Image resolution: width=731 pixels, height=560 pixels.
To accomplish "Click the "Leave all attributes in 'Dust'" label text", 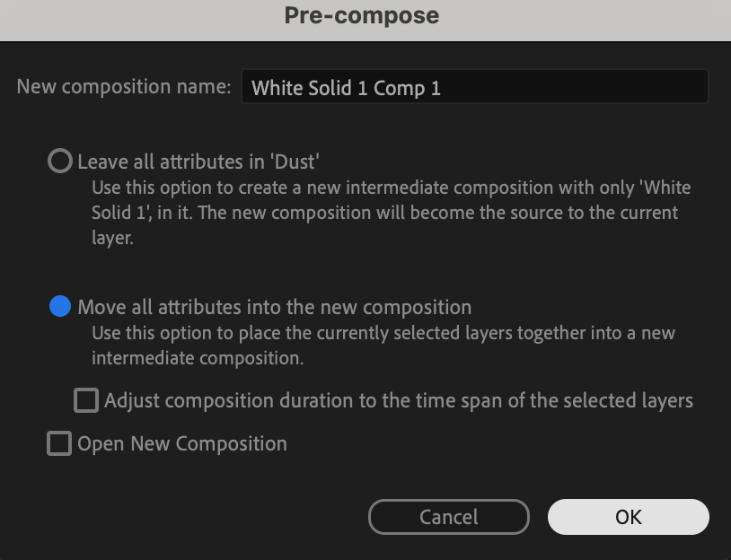I will [198, 162].
